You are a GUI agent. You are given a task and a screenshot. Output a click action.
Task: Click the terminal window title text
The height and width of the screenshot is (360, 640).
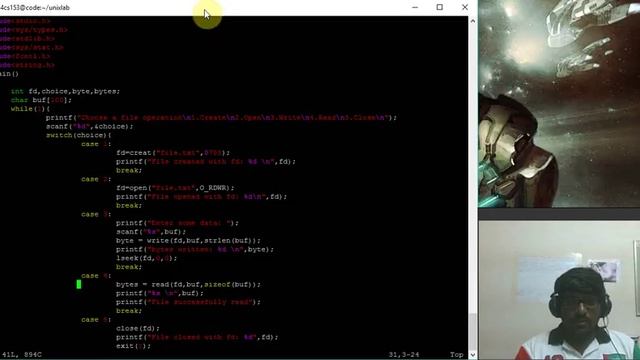35,8
